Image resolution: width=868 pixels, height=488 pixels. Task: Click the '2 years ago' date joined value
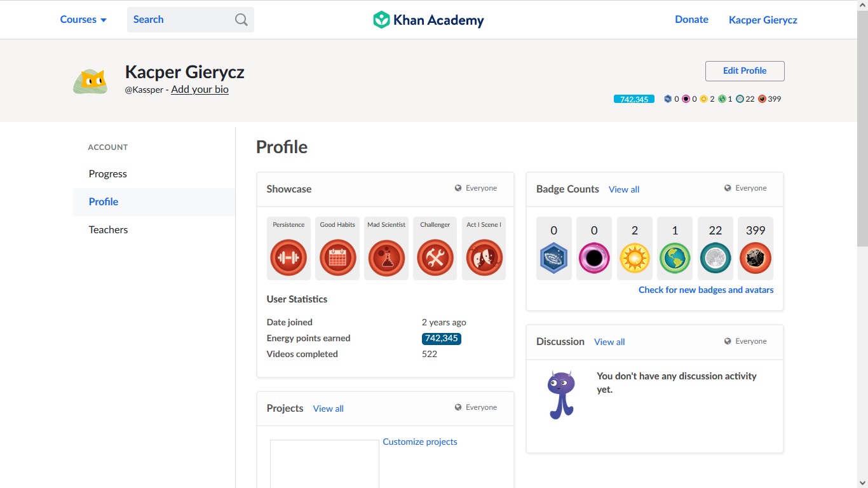point(444,322)
